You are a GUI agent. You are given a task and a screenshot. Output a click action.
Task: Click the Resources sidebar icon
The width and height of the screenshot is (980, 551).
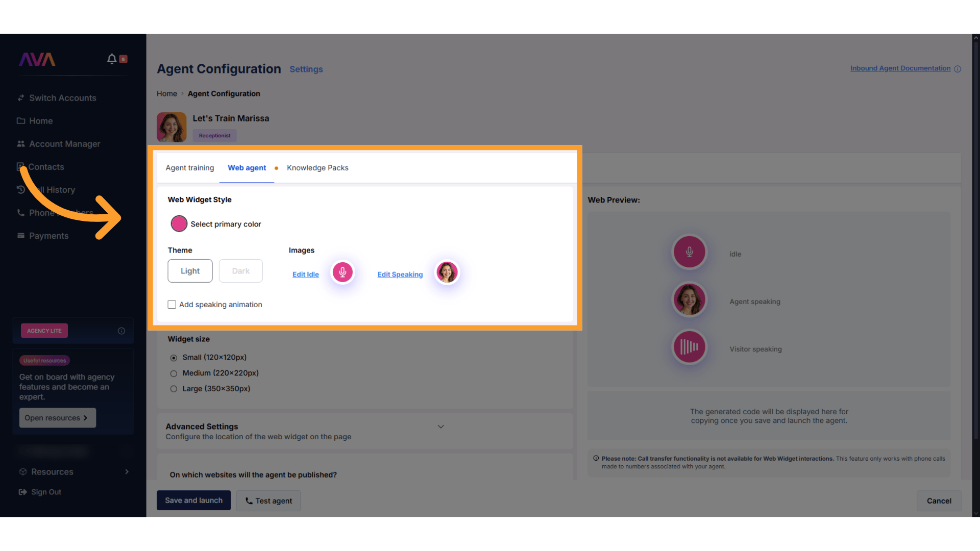point(23,472)
